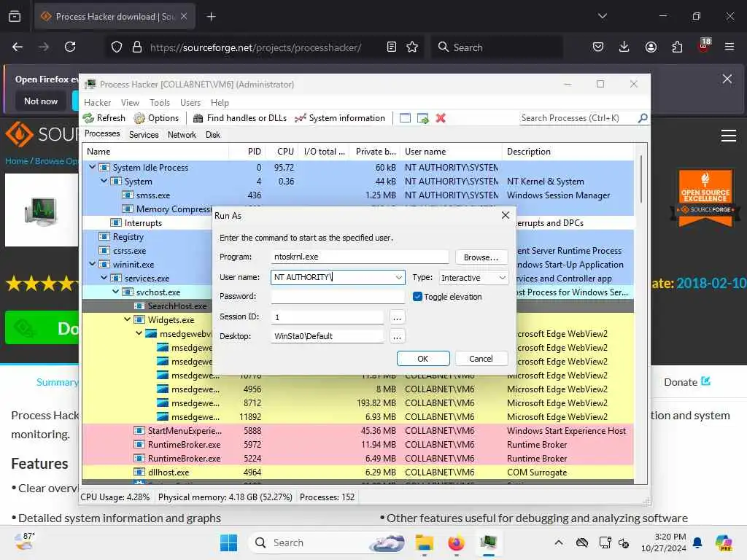Viewport: 747px width, 560px height.
Task: Click Process Hacker taskbar icon
Action: pyautogui.click(x=489, y=542)
